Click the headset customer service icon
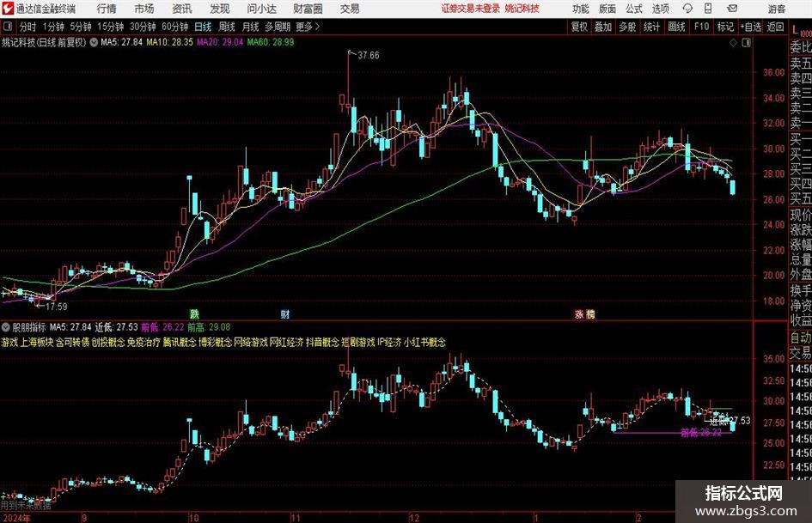The image size is (812, 523). pyautogui.click(x=687, y=9)
